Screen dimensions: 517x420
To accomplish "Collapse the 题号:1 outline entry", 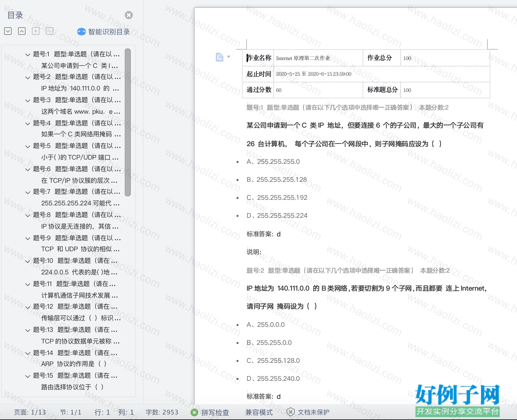I will click(28, 55).
